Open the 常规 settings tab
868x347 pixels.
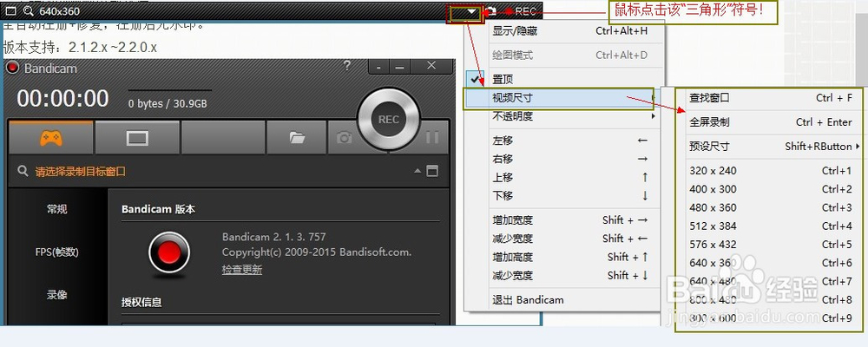click(x=57, y=209)
